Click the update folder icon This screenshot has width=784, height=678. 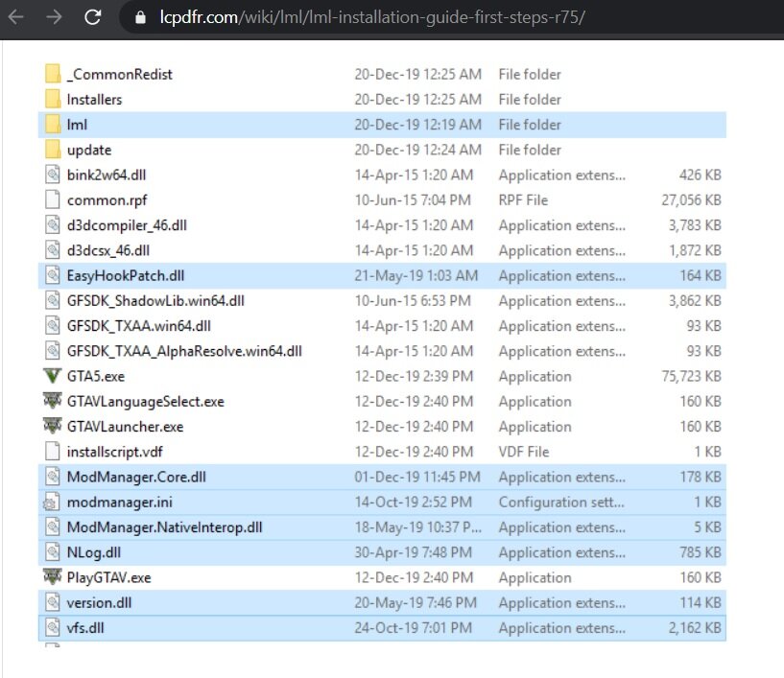tap(53, 150)
